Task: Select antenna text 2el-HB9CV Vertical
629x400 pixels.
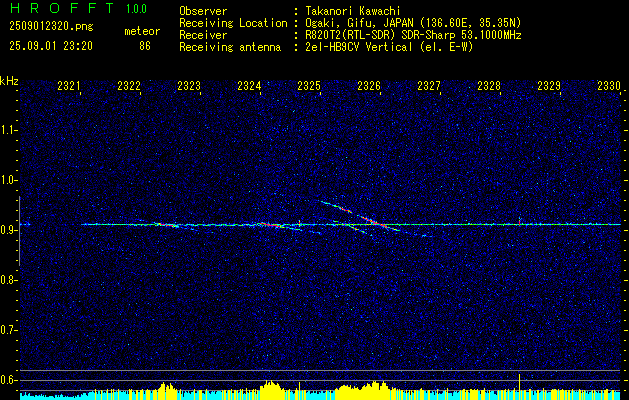Action: point(358,47)
